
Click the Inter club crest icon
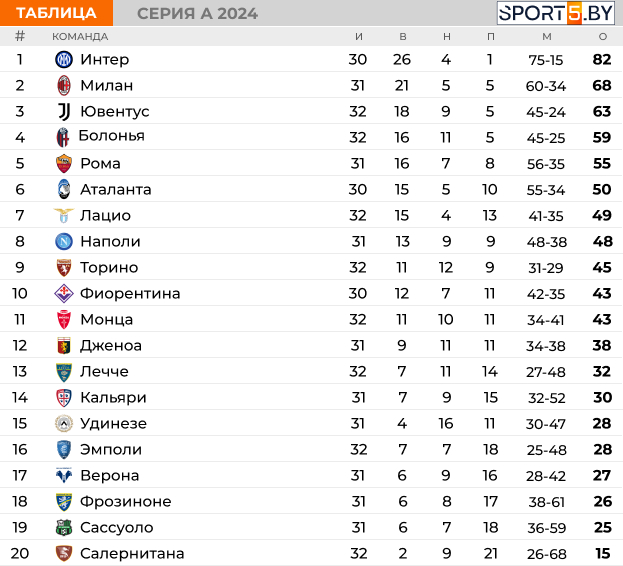click(x=64, y=60)
